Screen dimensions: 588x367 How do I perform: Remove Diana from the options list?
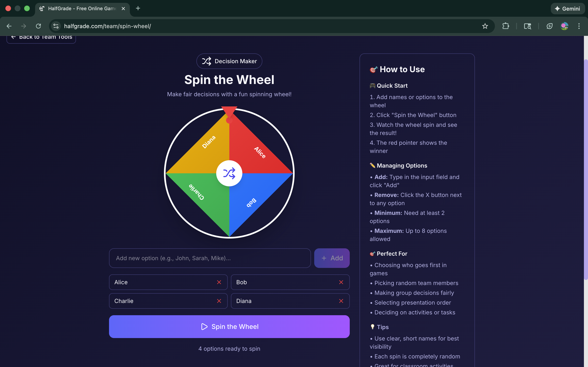(341, 301)
